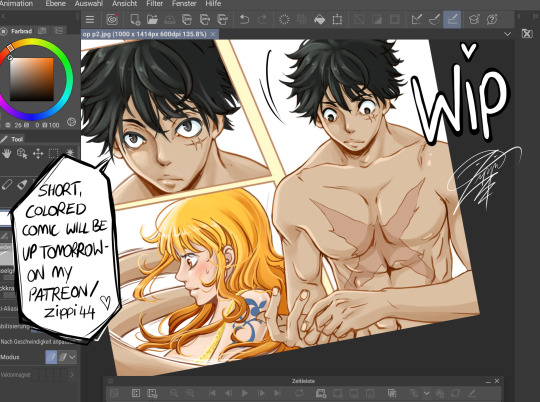Redo the last undone action
Screen dimensions: 540x402
pyautogui.click(x=262, y=20)
